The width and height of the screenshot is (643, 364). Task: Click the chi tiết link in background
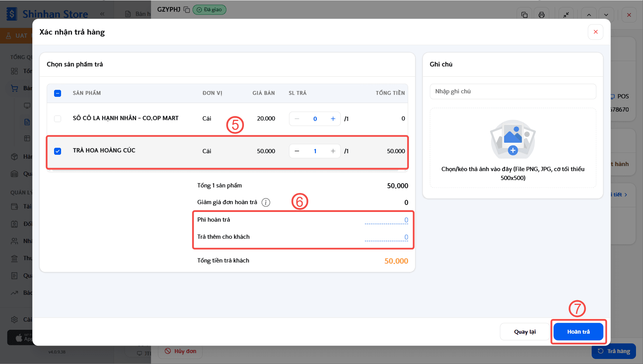[x=619, y=194]
